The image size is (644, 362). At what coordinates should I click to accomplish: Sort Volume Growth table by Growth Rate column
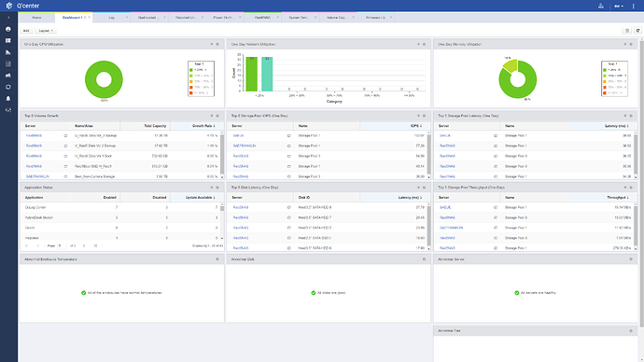[x=195, y=126]
